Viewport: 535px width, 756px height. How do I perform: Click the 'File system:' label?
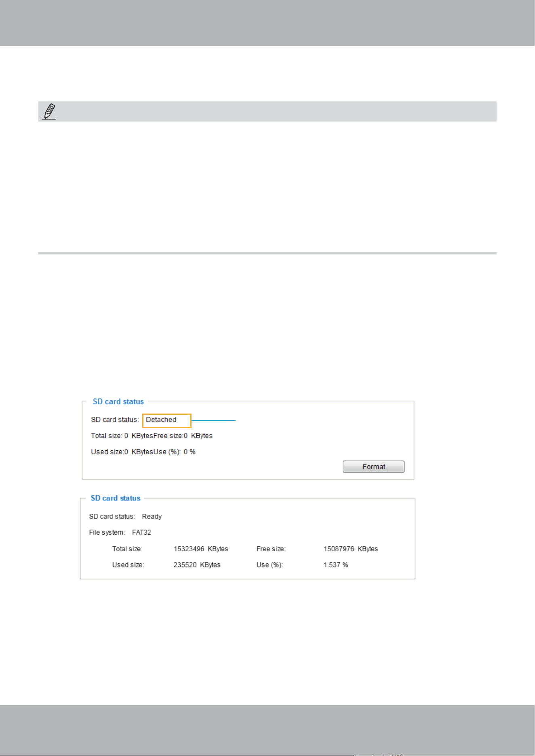point(107,532)
